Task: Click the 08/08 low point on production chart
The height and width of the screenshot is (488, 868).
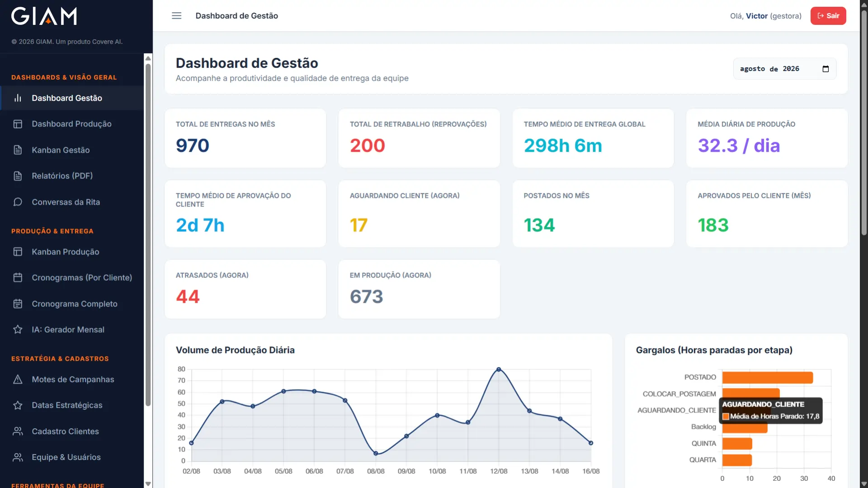Action: 376,453
